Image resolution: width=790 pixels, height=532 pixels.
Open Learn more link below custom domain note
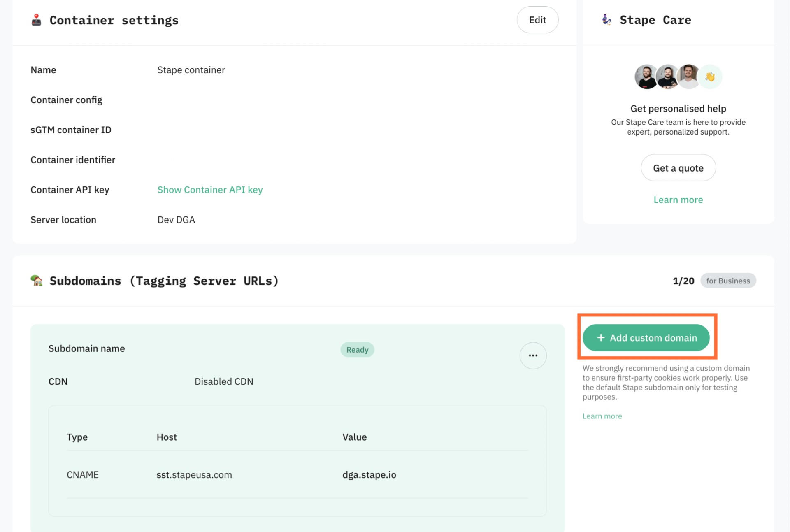point(602,416)
